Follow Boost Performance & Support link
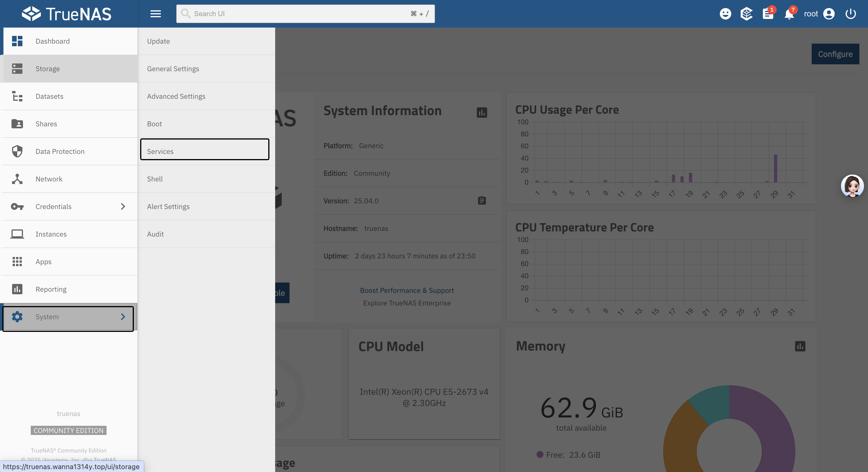The image size is (868, 472). tap(407, 291)
